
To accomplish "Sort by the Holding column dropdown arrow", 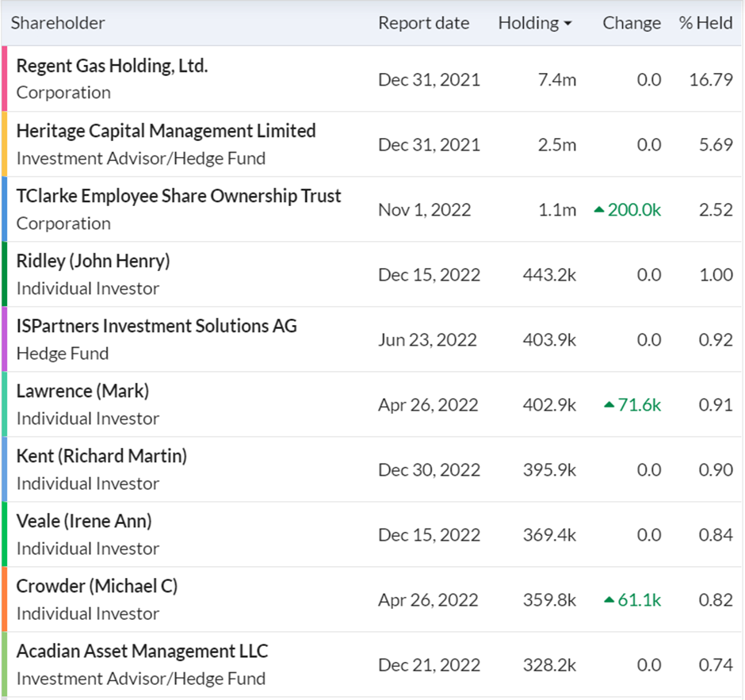I will [x=567, y=23].
